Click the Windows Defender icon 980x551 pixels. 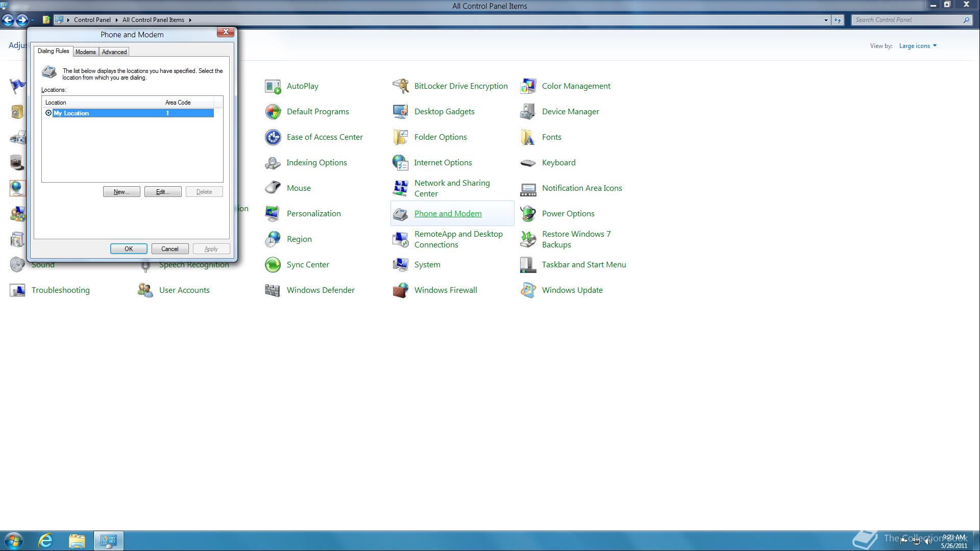pos(273,290)
